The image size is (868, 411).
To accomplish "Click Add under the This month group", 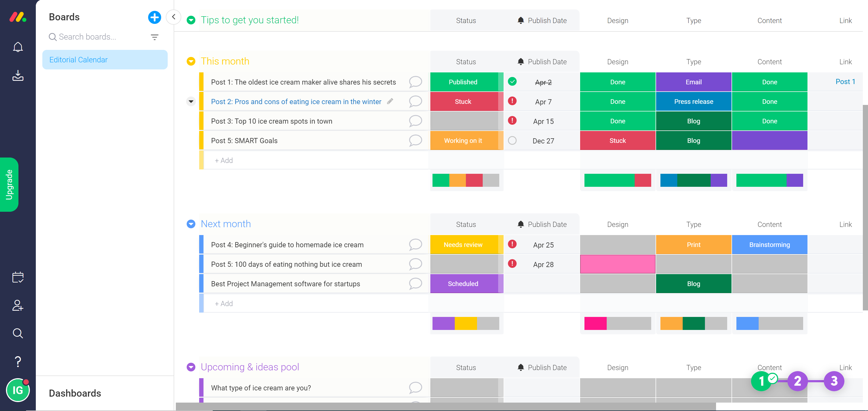I will point(223,160).
